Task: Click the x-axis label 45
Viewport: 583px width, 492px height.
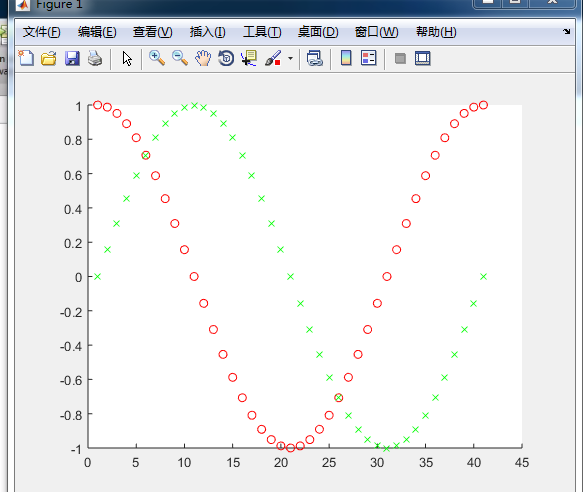Action: [x=522, y=463]
